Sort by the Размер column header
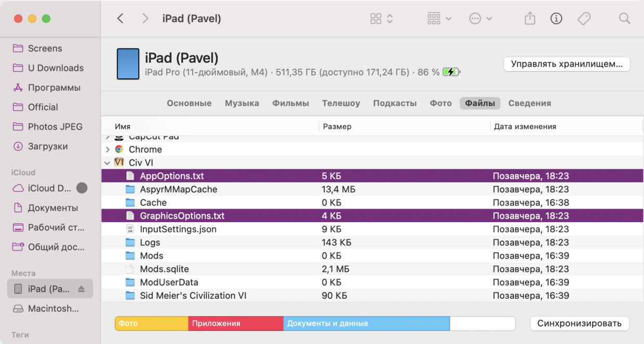 click(337, 127)
